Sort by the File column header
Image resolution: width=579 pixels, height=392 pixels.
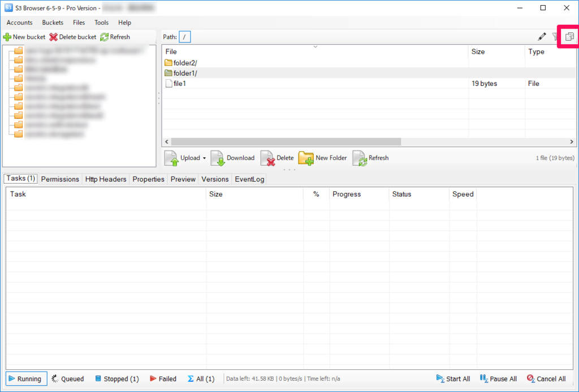click(x=315, y=51)
